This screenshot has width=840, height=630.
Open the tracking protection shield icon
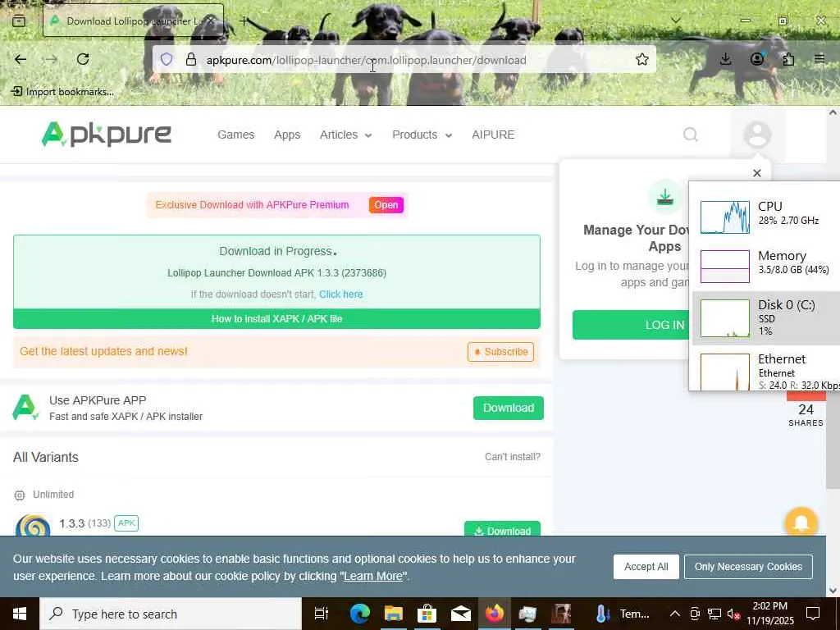click(x=167, y=59)
